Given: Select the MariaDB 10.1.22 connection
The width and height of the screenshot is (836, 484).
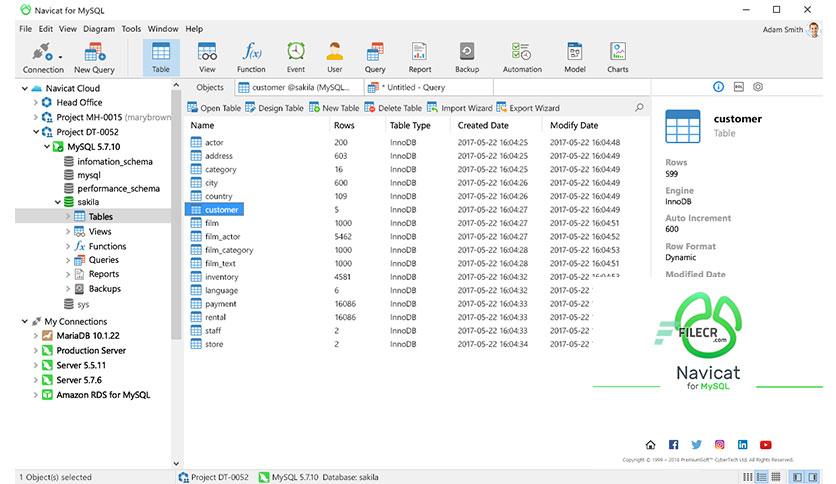Looking at the screenshot, I should coord(81,336).
